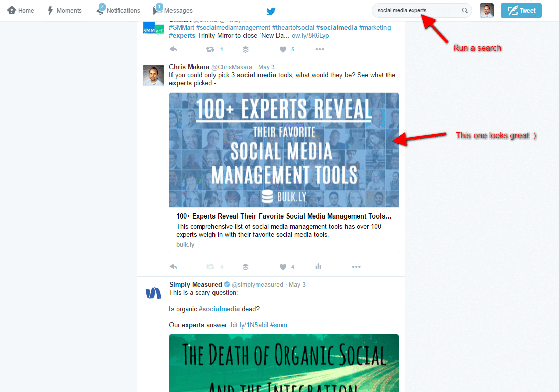Click the Simply Measured account name
Viewport: 559px width, 392px height.
[x=195, y=284]
